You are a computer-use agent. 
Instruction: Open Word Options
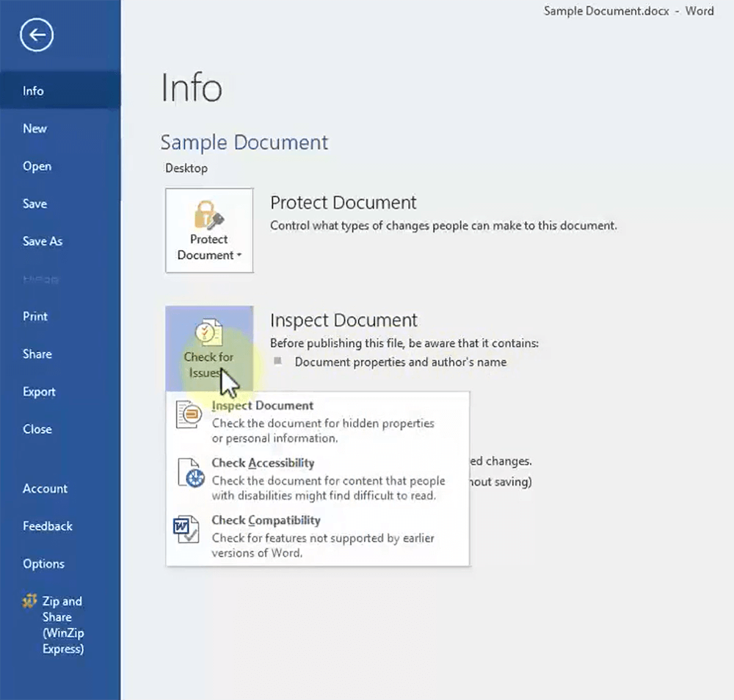(x=43, y=564)
